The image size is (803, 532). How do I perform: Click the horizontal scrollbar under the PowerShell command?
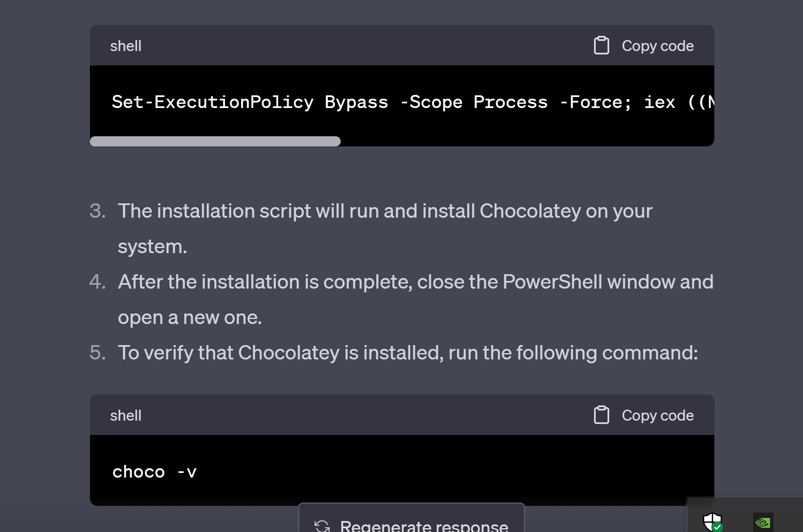pyautogui.click(x=214, y=141)
